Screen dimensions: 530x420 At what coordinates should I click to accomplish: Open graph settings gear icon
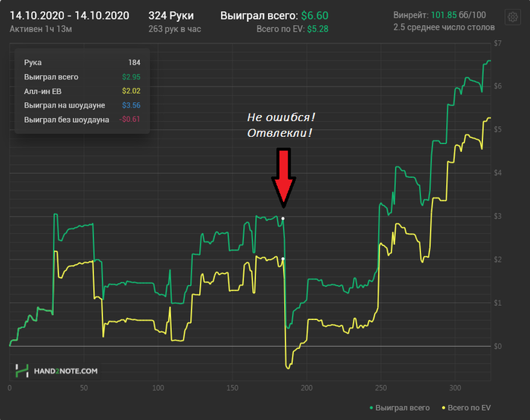click(513, 17)
